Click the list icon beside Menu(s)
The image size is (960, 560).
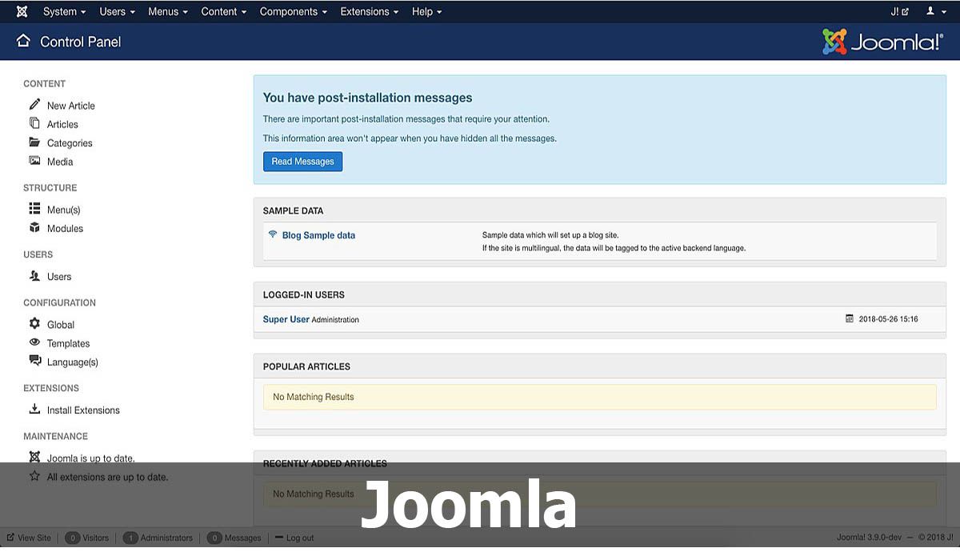coord(34,209)
